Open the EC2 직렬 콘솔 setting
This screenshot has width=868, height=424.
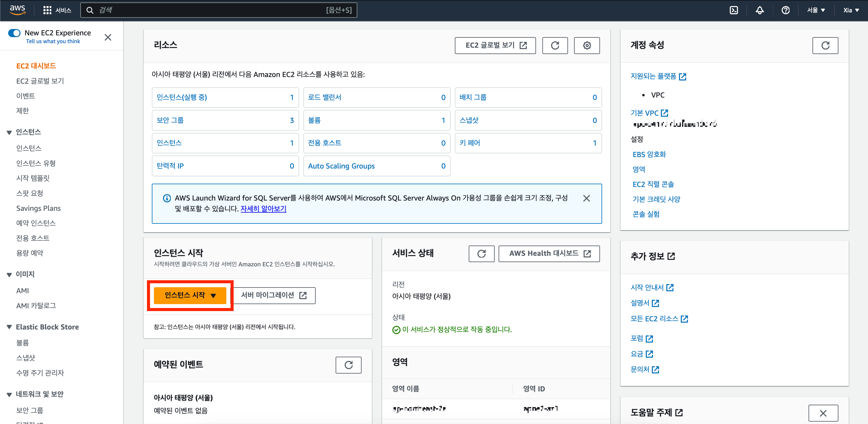tap(653, 184)
